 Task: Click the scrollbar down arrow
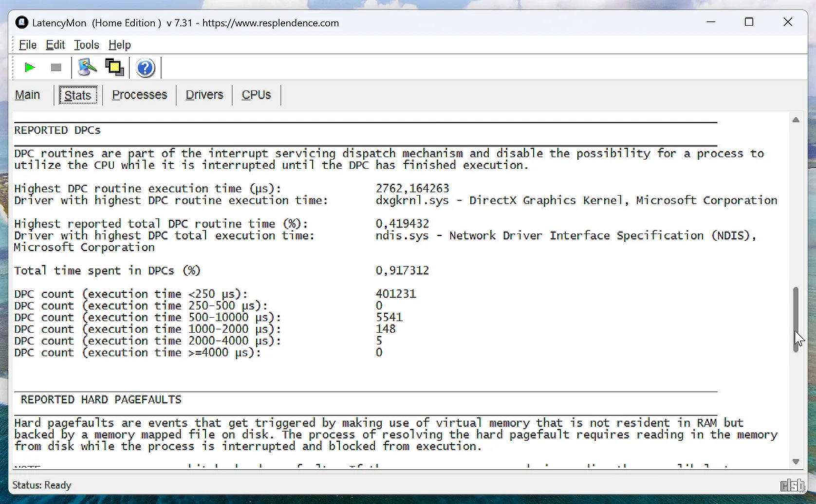796,462
